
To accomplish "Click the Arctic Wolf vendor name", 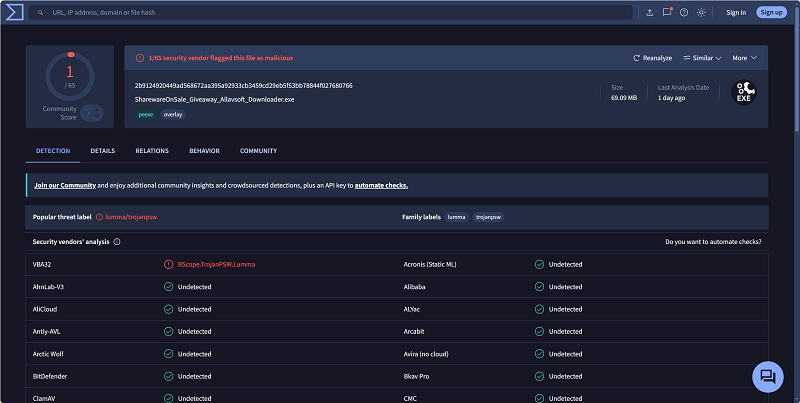I will click(x=48, y=354).
